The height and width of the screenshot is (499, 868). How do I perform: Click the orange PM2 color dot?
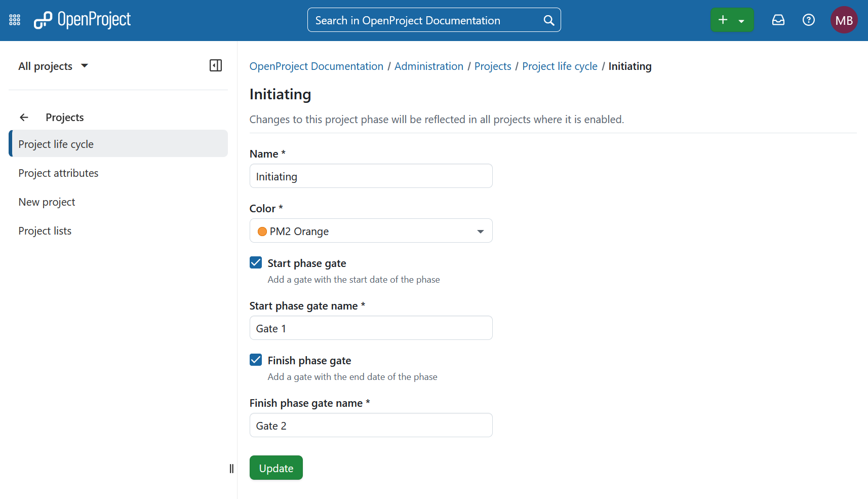click(x=262, y=231)
